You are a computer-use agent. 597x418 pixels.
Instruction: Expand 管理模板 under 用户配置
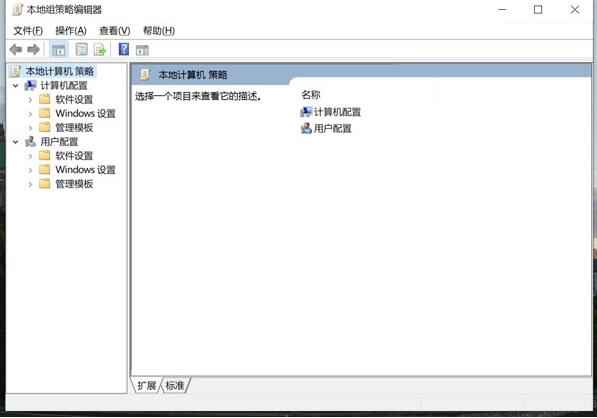30,184
